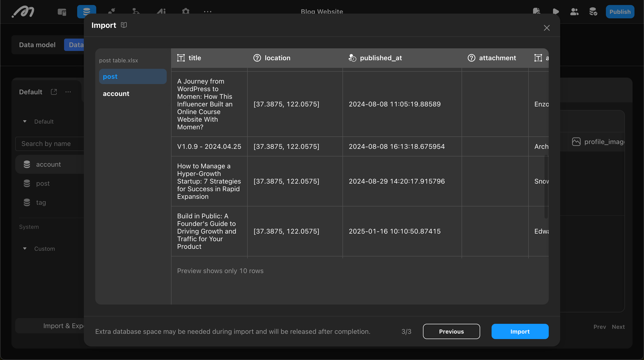This screenshot has height=360, width=644.
Task: Click the 2025-01-16 10:10:50.87415 cell
Action: (x=402, y=231)
